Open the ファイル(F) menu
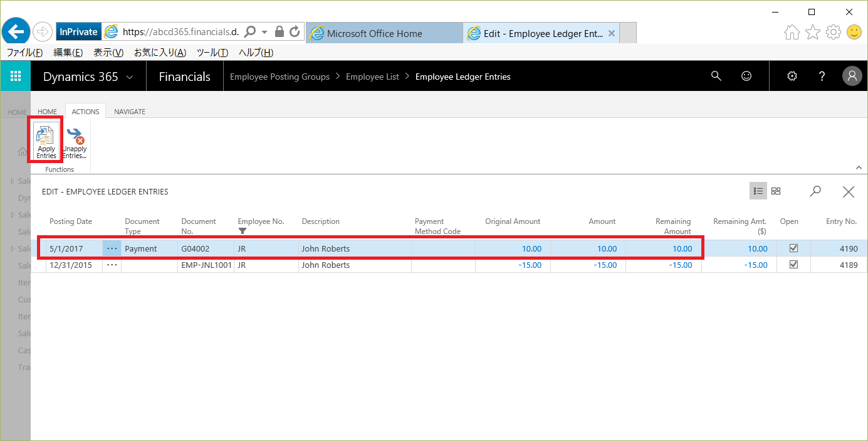 click(24, 53)
